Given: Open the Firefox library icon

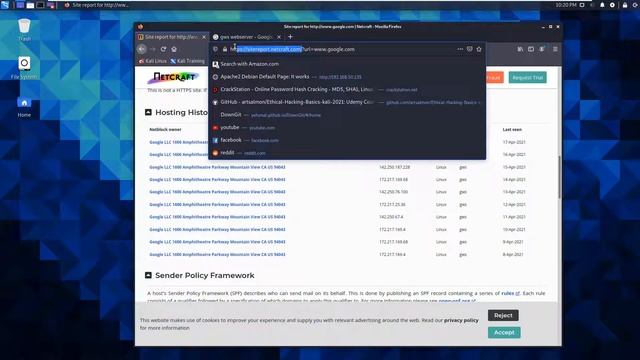Looking at the screenshot, I should point(520,49).
